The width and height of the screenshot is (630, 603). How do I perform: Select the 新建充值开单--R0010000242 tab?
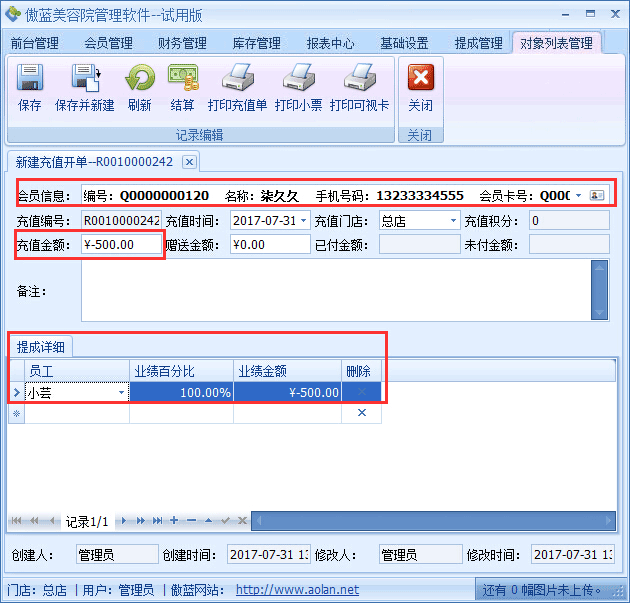tap(94, 162)
